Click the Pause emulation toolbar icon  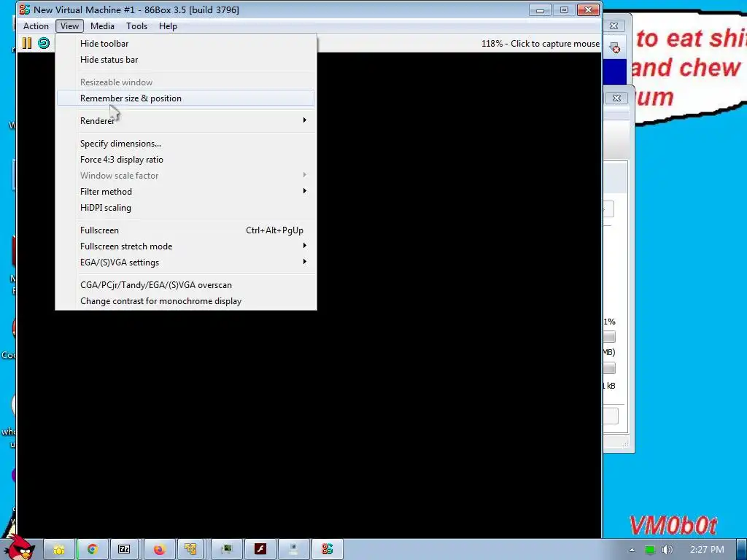(27, 43)
